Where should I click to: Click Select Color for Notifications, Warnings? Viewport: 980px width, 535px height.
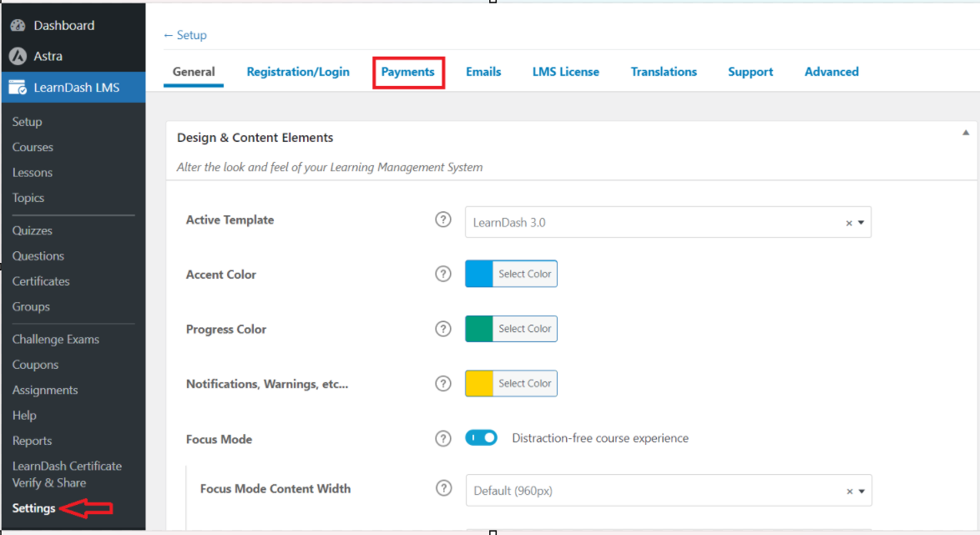point(525,383)
